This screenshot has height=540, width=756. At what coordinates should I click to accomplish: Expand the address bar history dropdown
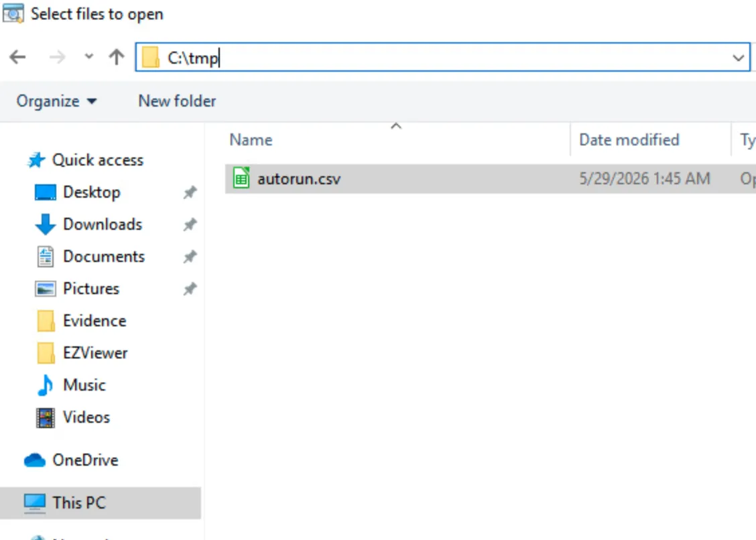tap(738, 58)
